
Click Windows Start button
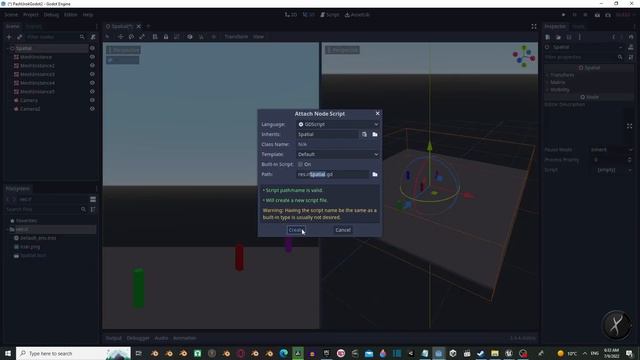point(7,353)
